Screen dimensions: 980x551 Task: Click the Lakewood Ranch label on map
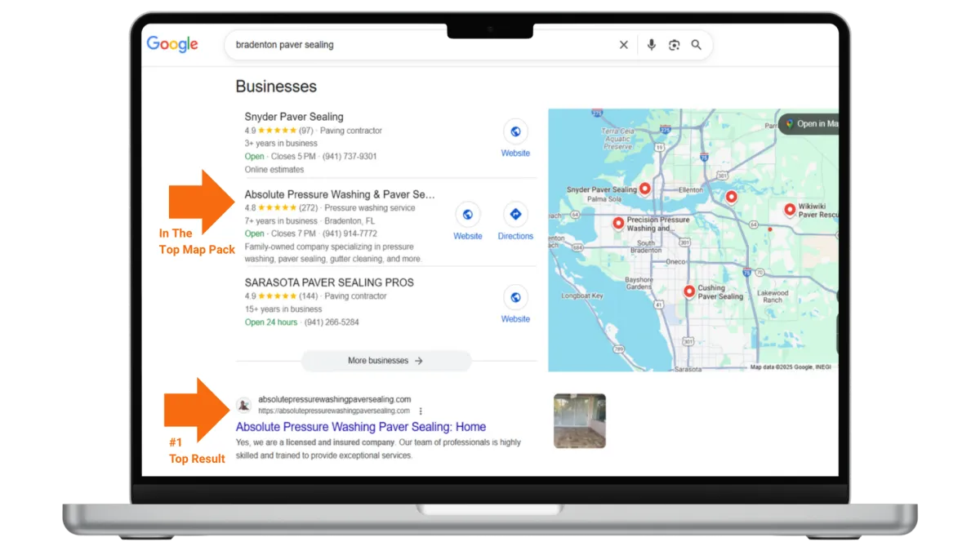tap(773, 296)
